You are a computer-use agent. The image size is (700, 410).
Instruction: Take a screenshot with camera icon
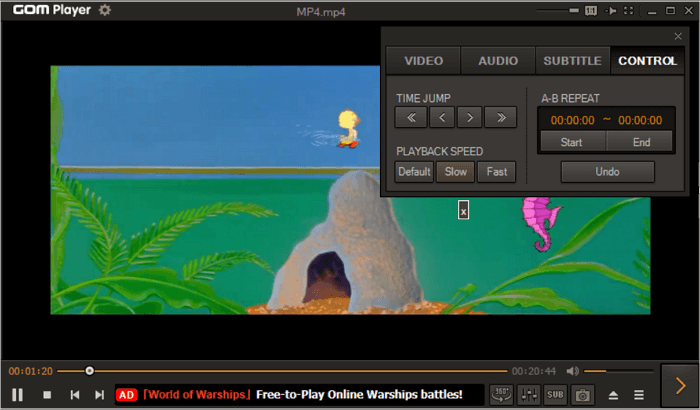582,395
